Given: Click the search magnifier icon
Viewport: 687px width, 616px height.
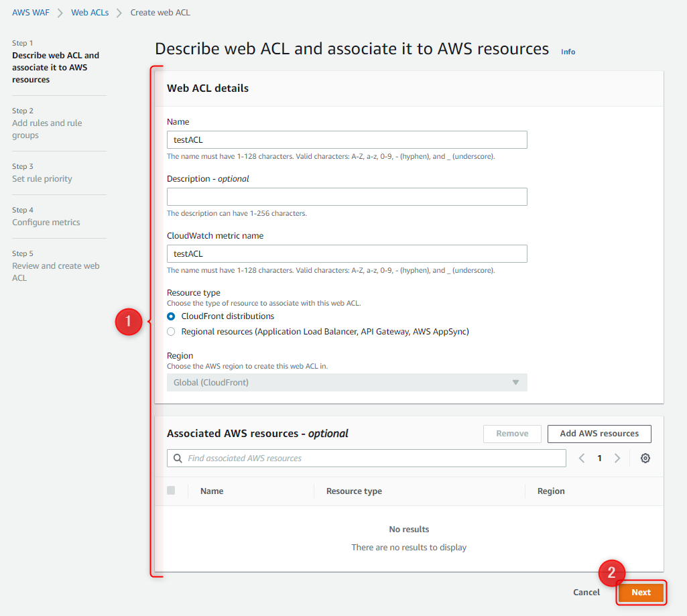Looking at the screenshot, I should (178, 458).
